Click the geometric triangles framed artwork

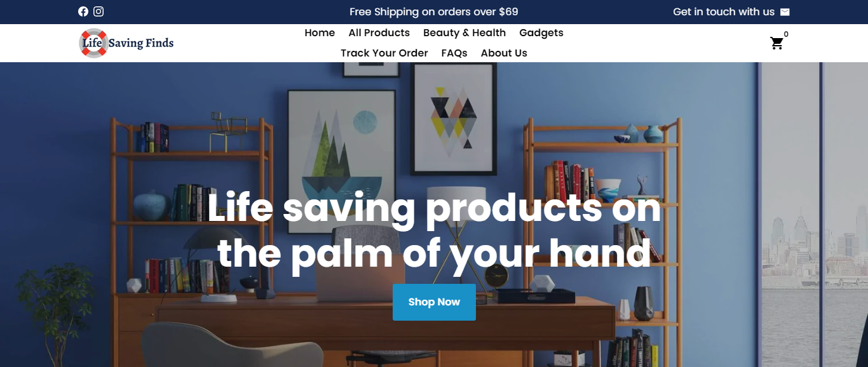click(x=454, y=119)
